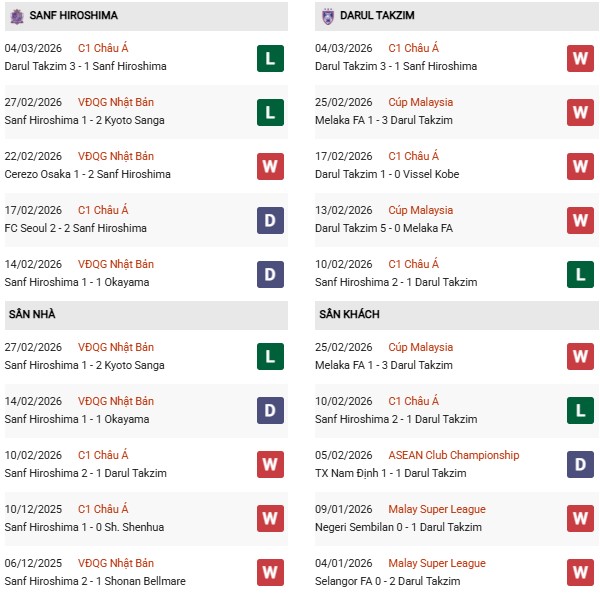Open Cúp Malaysia link dated 13/02/2026

tap(420, 210)
